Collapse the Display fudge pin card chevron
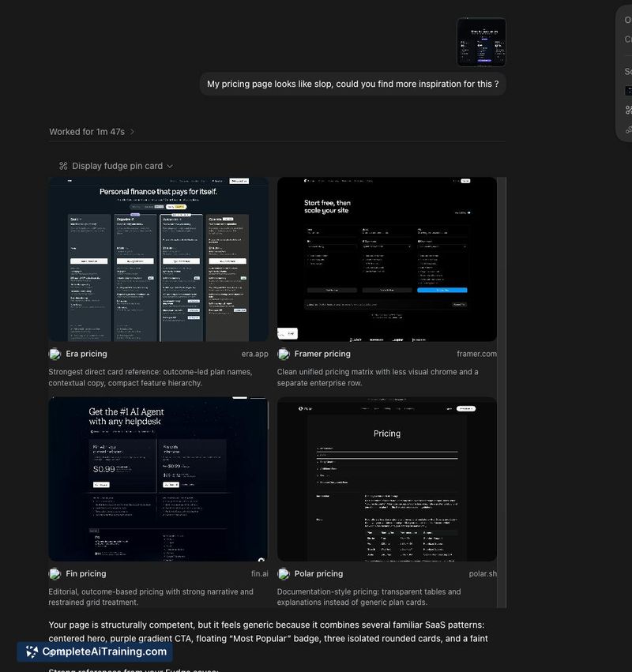 tap(170, 166)
